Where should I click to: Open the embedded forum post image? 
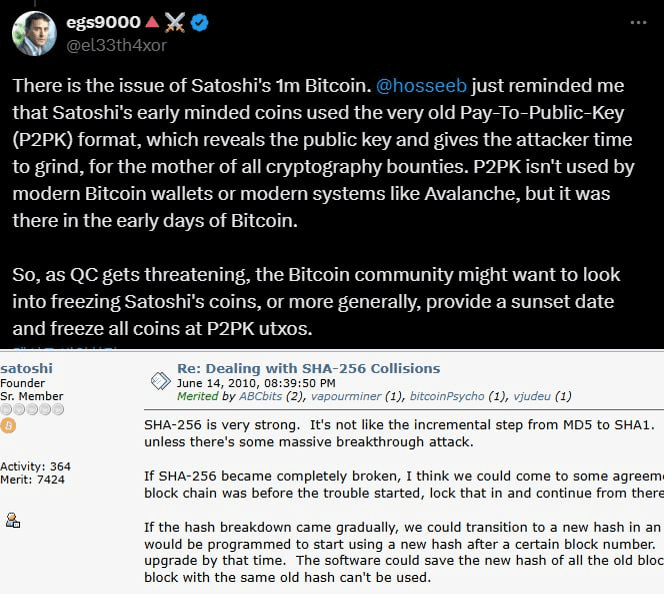coord(332,470)
